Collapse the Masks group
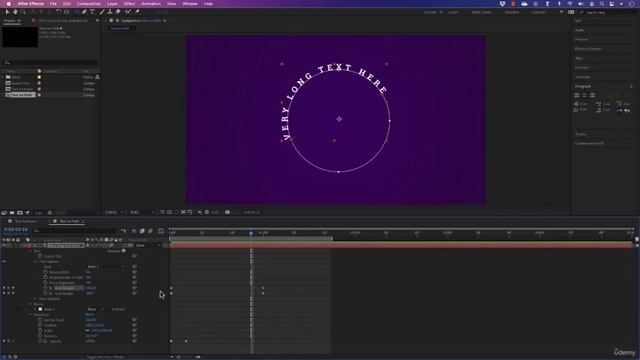 [x=30, y=304]
